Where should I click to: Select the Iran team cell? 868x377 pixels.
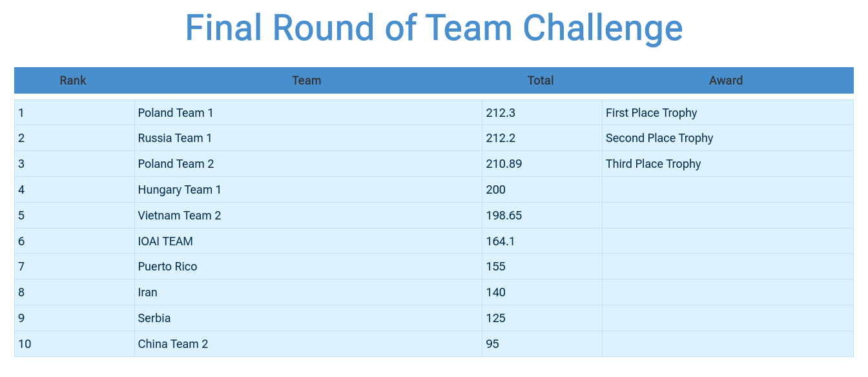(x=148, y=292)
